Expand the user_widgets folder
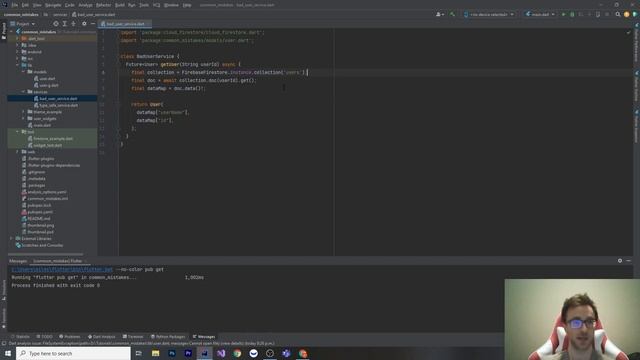 click(x=24, y=118)
